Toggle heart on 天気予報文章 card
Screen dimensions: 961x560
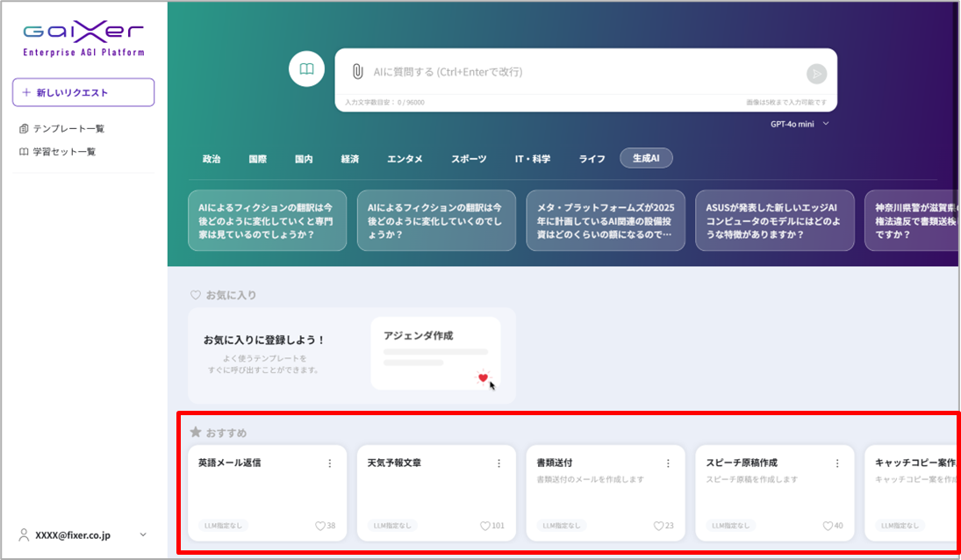click(x=485, y=526)
